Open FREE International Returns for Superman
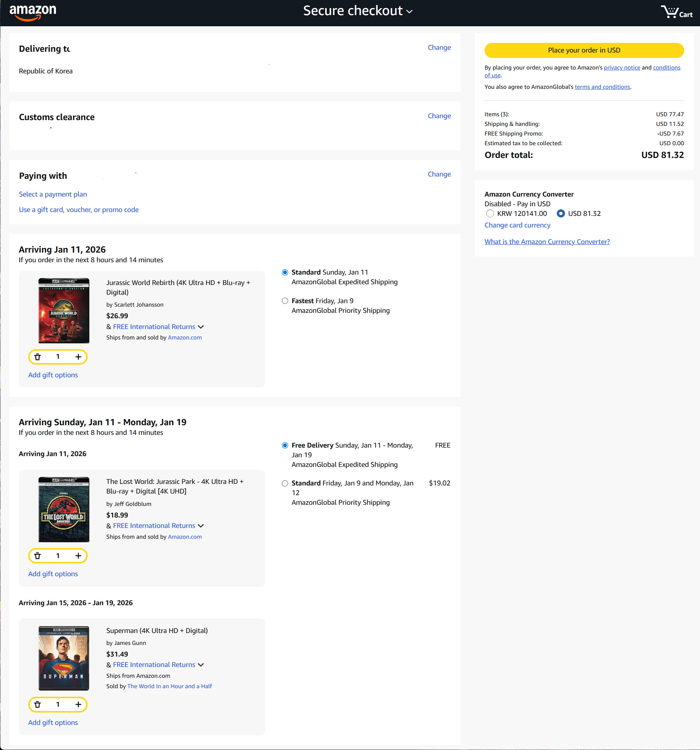 154,665
